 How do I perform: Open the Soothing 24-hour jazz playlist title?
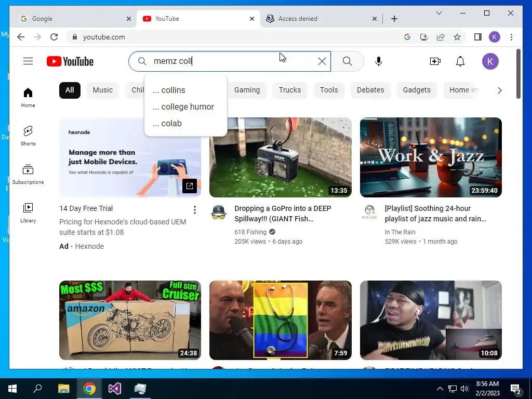tap(435, 214)
